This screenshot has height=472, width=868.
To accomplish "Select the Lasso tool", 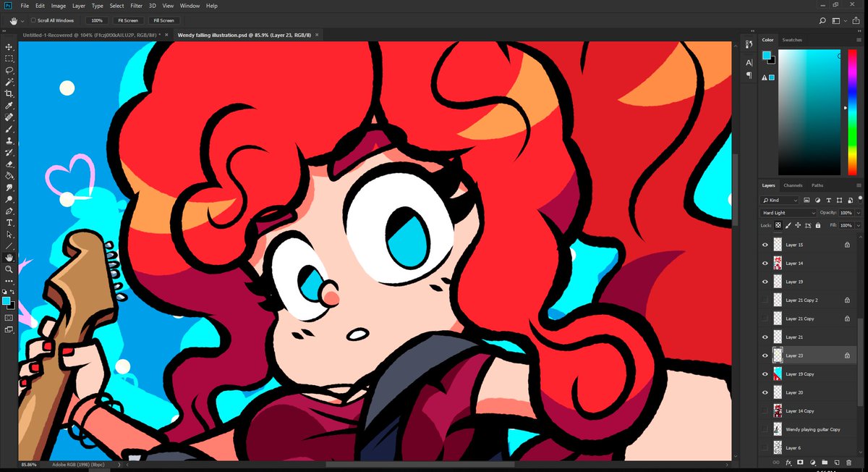I will [9, 70].
